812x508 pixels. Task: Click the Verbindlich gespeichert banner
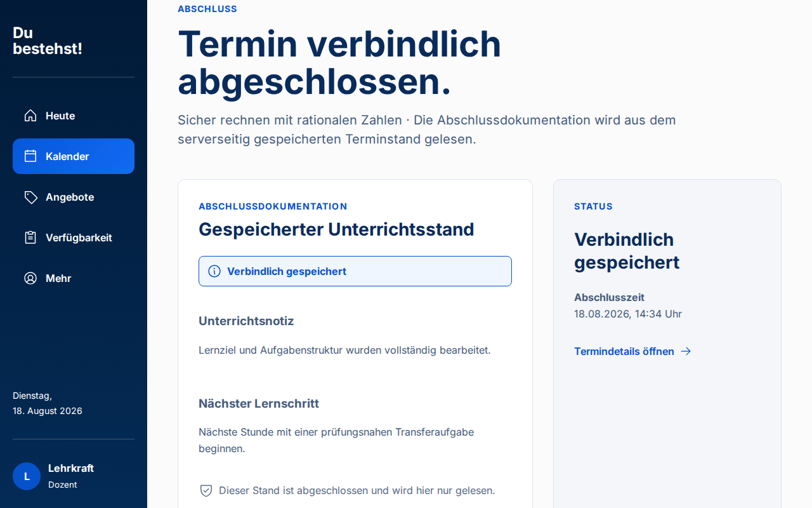[355, 271]
